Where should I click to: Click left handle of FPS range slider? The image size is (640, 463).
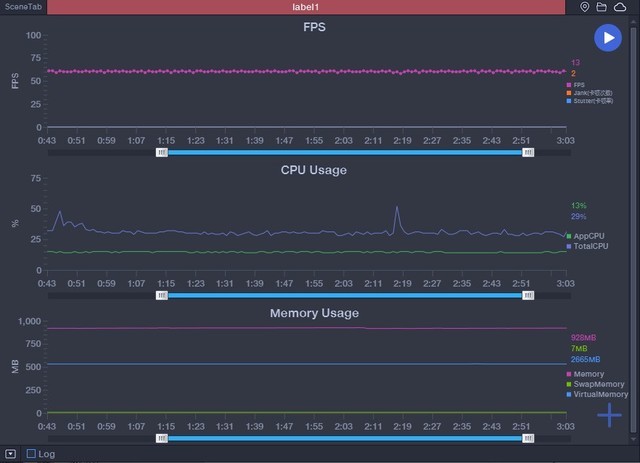coord(162,153)
